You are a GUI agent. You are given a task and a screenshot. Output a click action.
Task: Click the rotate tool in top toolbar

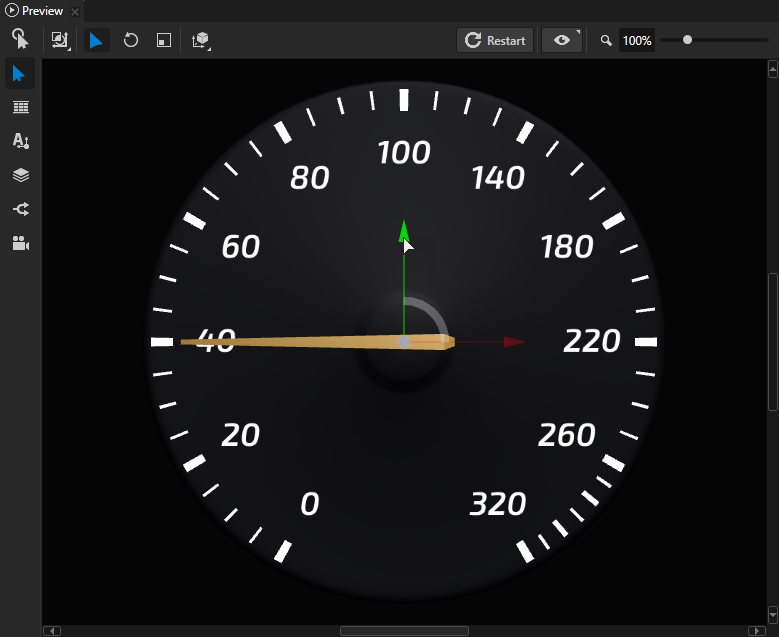(131, 40)
